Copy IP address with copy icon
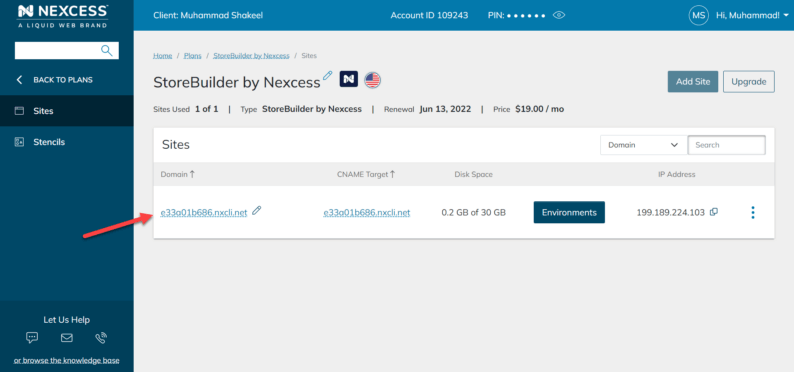Viewport: 794px width, 372px height. pos(713,212)
